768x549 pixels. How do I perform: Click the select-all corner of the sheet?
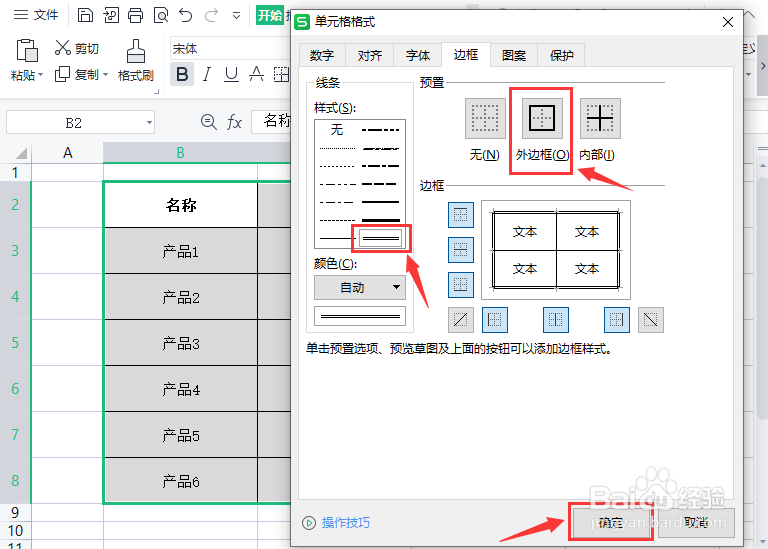(20, 153)
